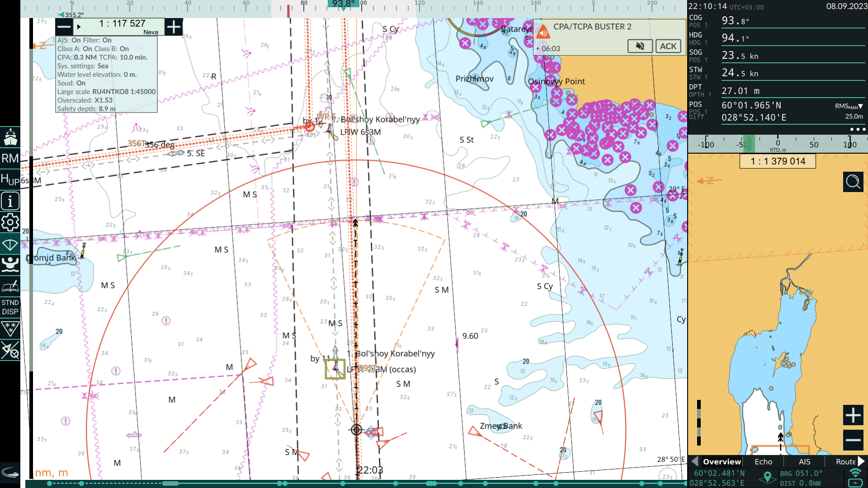Open the logbook icon with pen
This screenshot has height=488, width=868.
[10, 286]
